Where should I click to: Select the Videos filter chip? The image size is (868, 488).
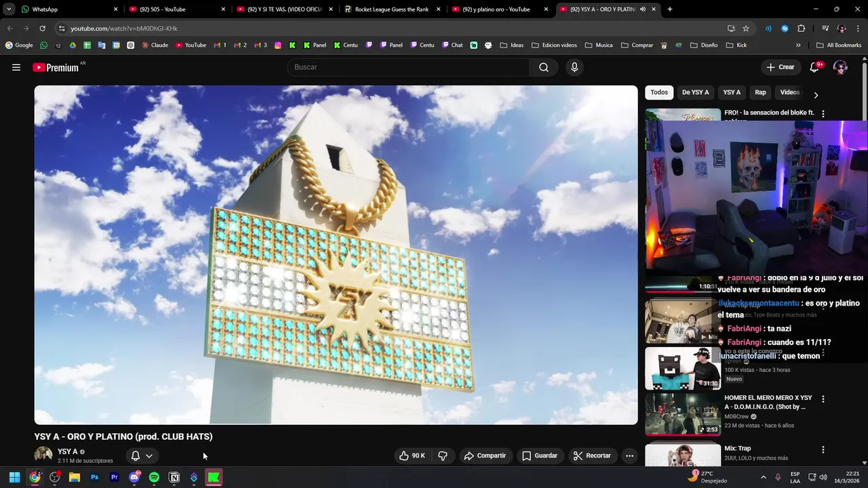(790, 92)
